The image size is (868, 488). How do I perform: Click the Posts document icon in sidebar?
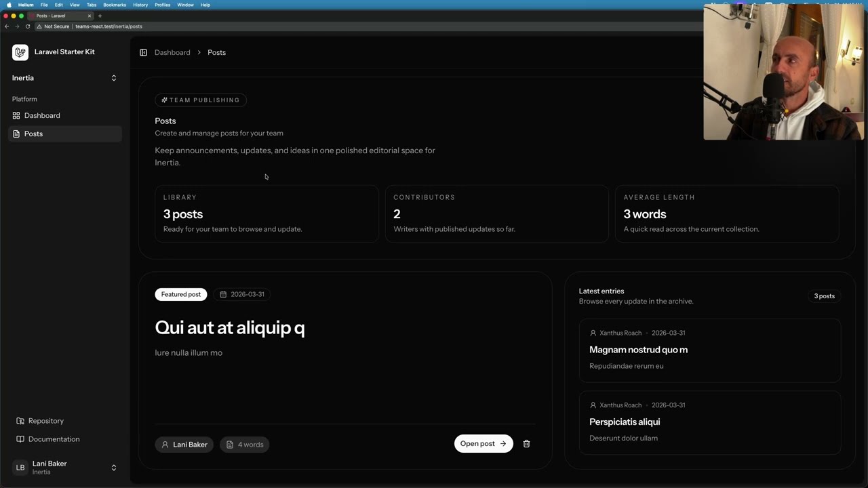(x=16, y=134)
